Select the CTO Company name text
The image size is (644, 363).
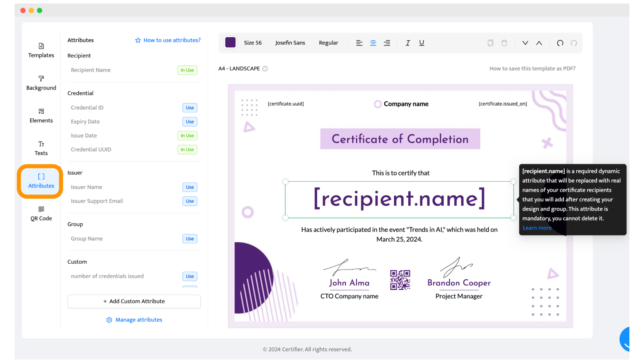(349, 296)
